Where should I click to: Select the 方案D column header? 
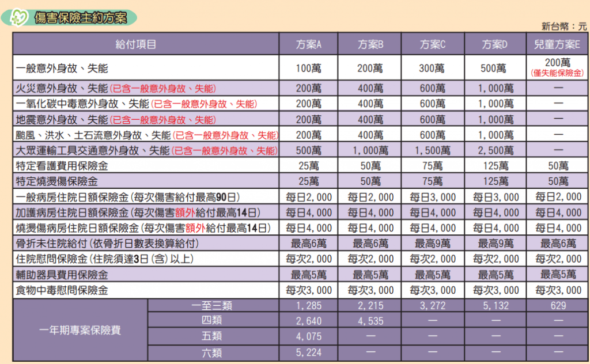point(494,44)
